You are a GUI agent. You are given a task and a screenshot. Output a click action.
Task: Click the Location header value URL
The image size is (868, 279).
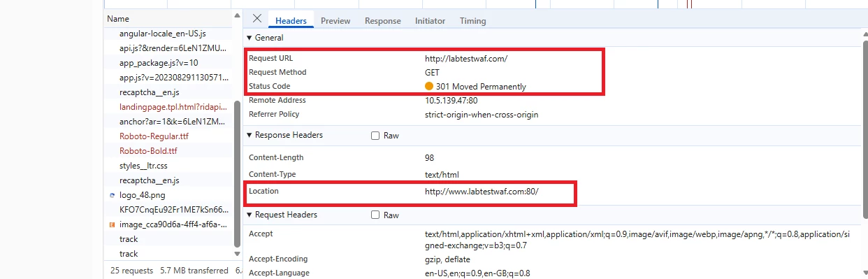pos(482,191)
